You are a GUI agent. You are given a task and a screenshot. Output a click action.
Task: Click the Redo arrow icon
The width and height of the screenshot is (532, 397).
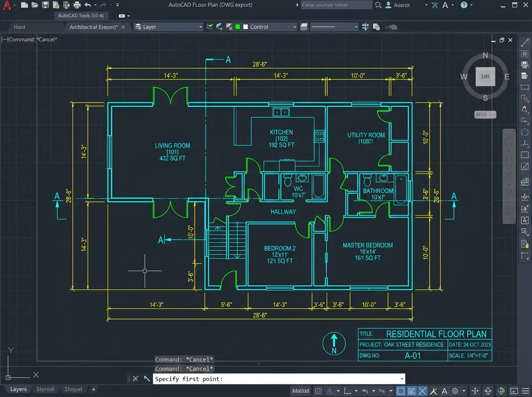tap(103, 5)
